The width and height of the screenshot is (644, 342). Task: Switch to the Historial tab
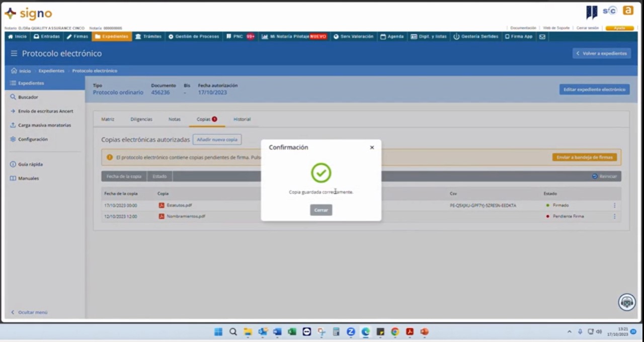[242, 119]
